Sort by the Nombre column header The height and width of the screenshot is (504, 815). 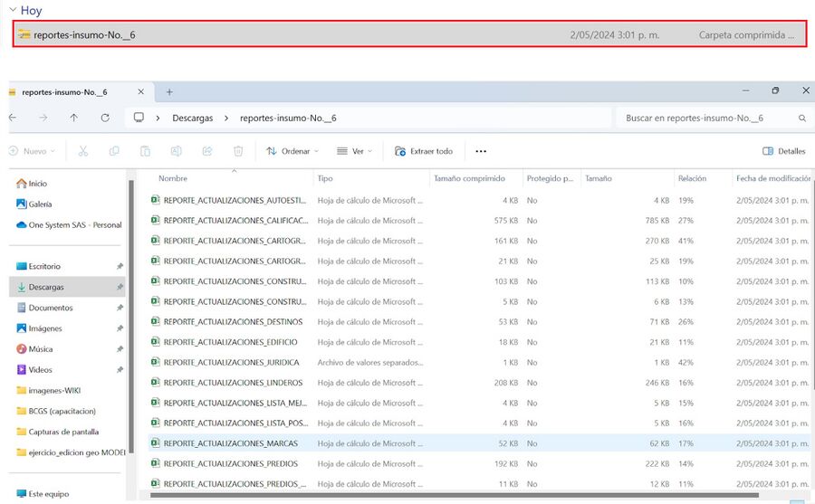pyautogui.click(x=173, y=178)
